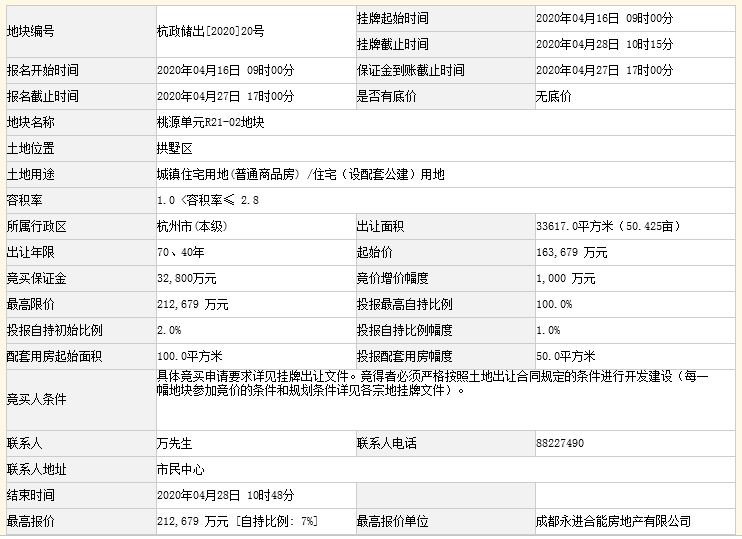Image resolution: width=742 pixels, height=539 pixels.
Task: Click the 是否有底价 label
Action: tap(387, 97)
